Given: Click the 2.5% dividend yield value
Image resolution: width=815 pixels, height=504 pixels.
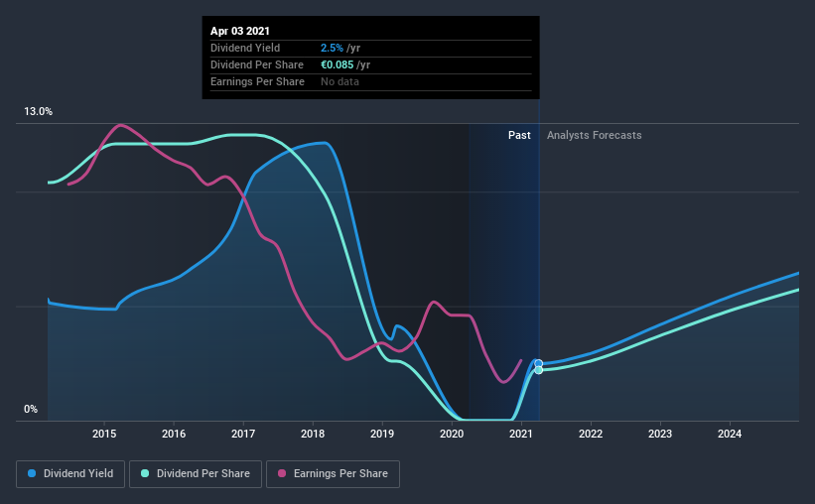Looking at the screenshot, I should point(332,48).
